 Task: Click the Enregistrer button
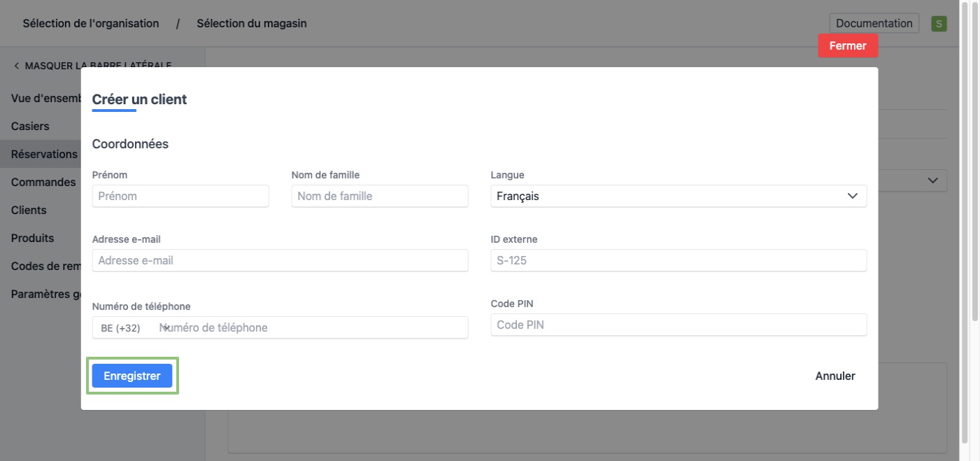coord(132,376)
